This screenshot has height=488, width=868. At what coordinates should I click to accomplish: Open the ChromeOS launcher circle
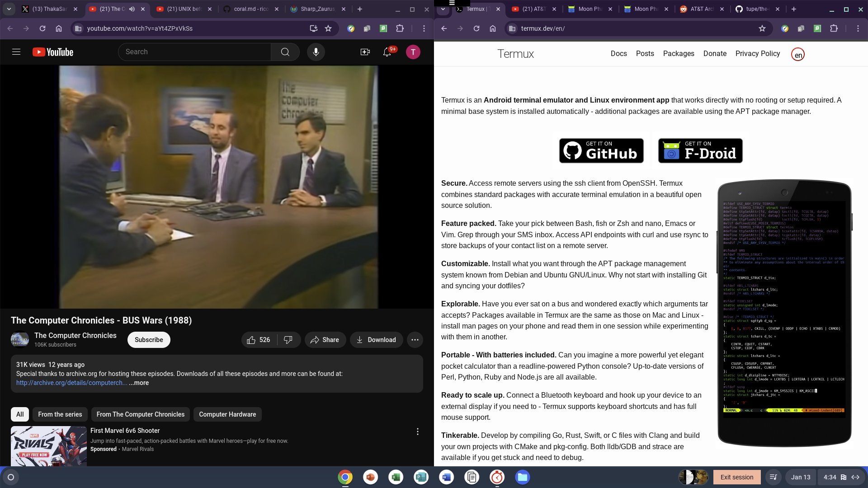11,477
